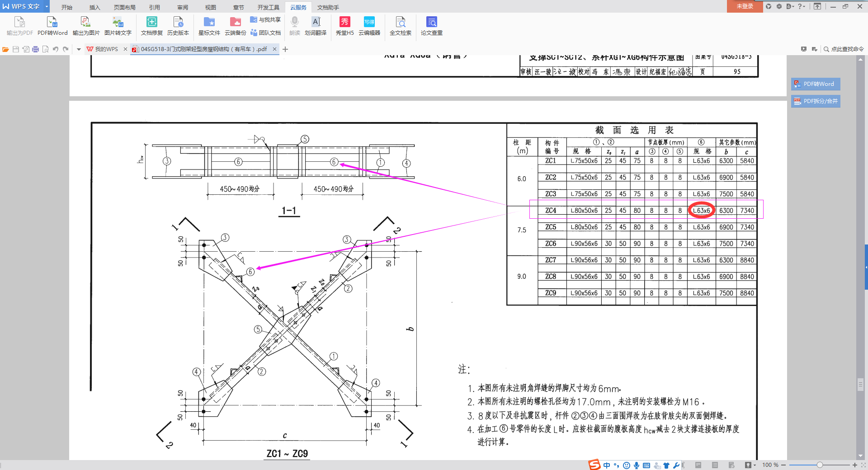Click the Sogou input method S logo
Screen dimensions: 868x470
pos(594,465)
